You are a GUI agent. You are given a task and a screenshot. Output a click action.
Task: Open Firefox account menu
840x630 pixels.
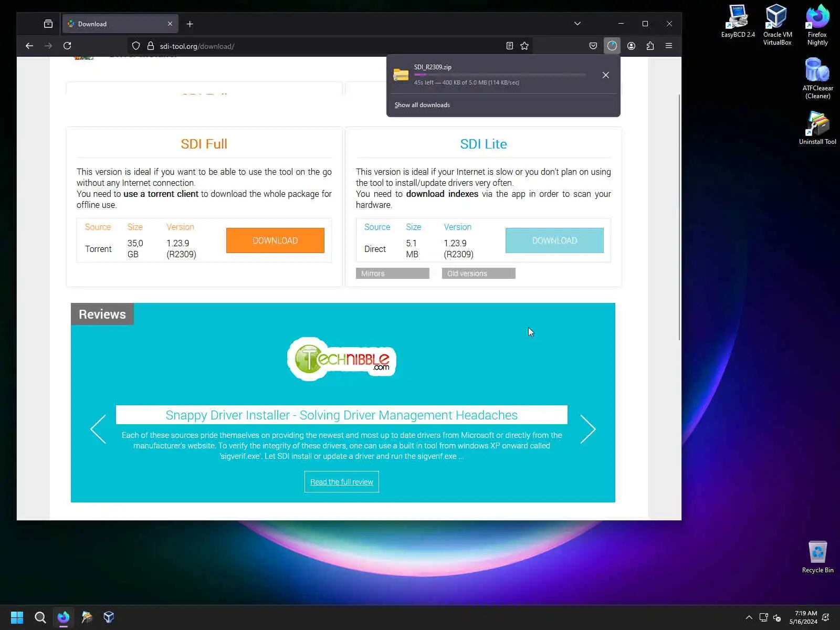tap(631, 46)
